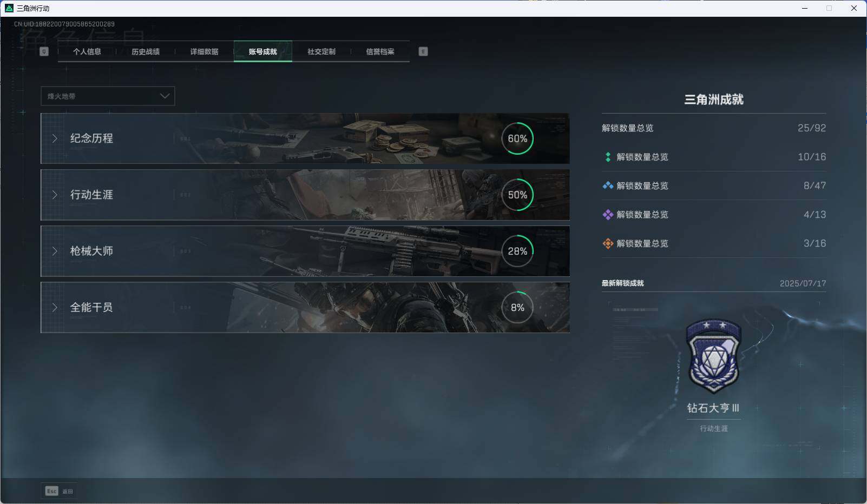Click the 钻石大亨 III badge image
Image resolution: width=867 pixels, height=504 pixels.
713,356
